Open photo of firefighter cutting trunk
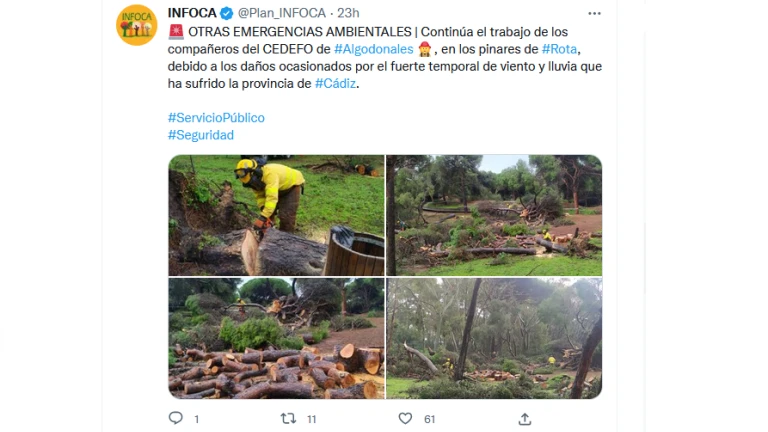Viewport: 768px width, 432px height. pyautogui.click(x=276, y=216)
